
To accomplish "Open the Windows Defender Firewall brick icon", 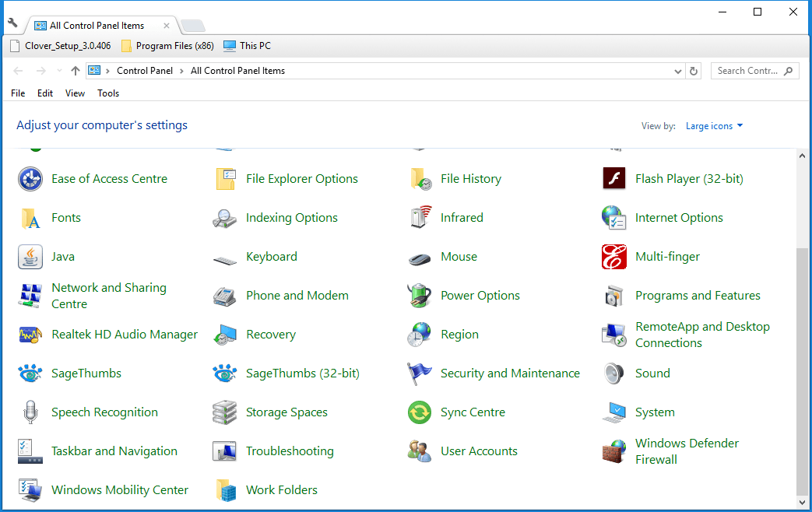I will (x=614, y=451).
